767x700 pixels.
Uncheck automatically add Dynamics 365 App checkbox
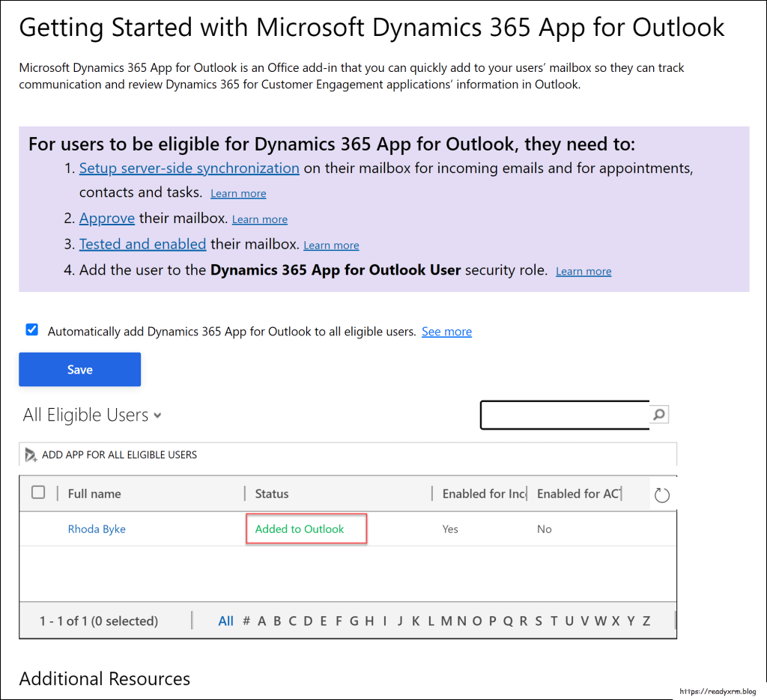pos(31,330)
